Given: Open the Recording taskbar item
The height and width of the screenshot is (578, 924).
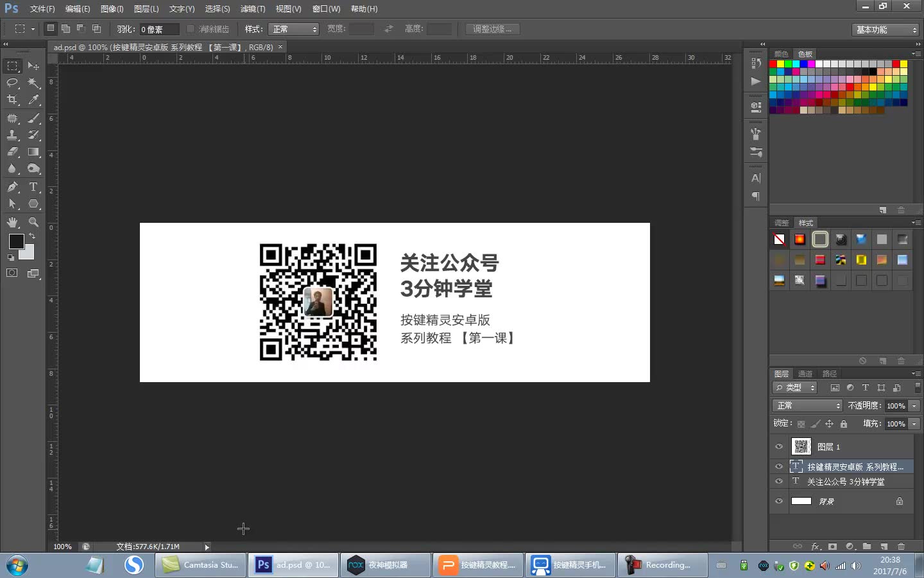Looking at the screenshot, I should coord(663,565).
